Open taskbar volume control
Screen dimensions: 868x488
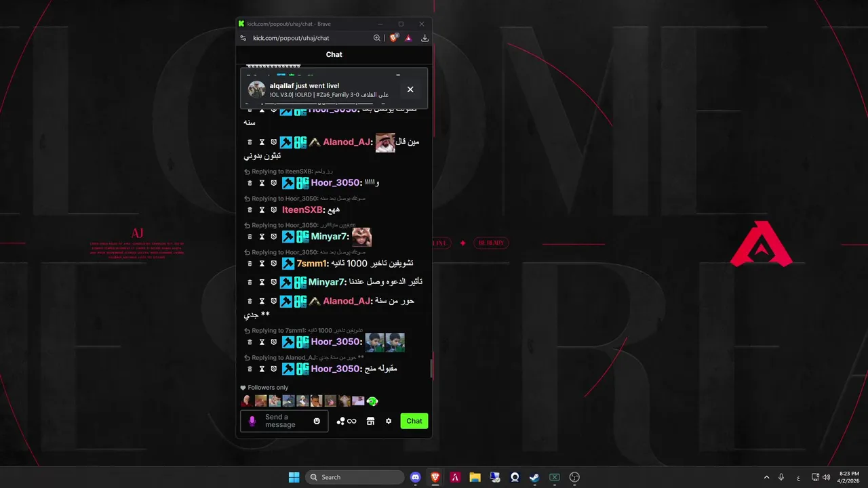tap(826, 477)
